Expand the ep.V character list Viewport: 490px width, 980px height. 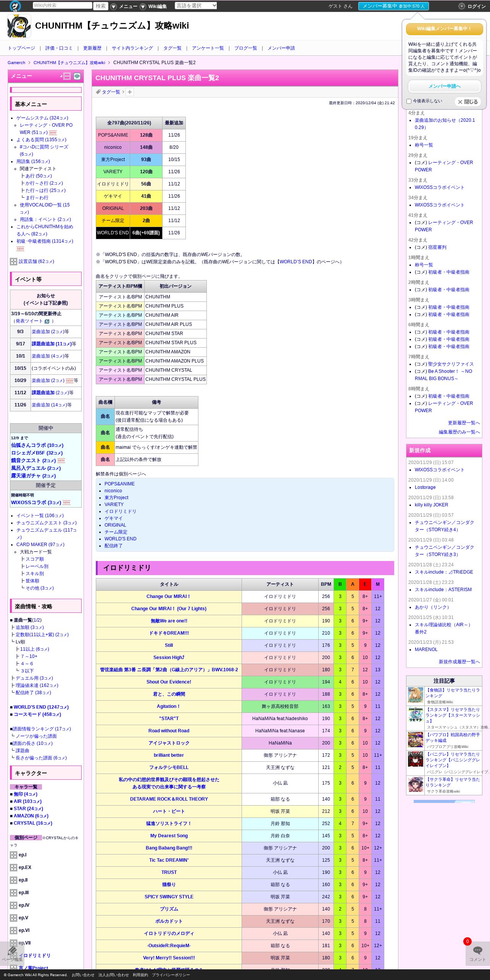(13, 918)
